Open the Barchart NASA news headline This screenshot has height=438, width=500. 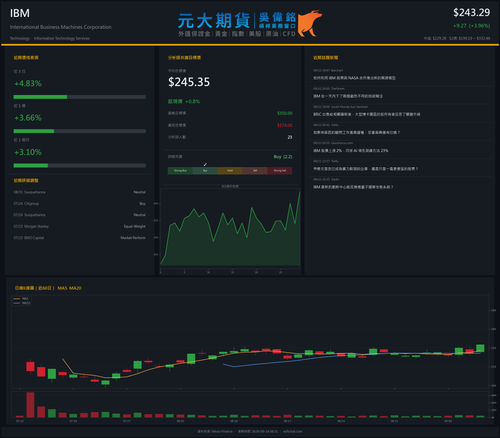354,78
